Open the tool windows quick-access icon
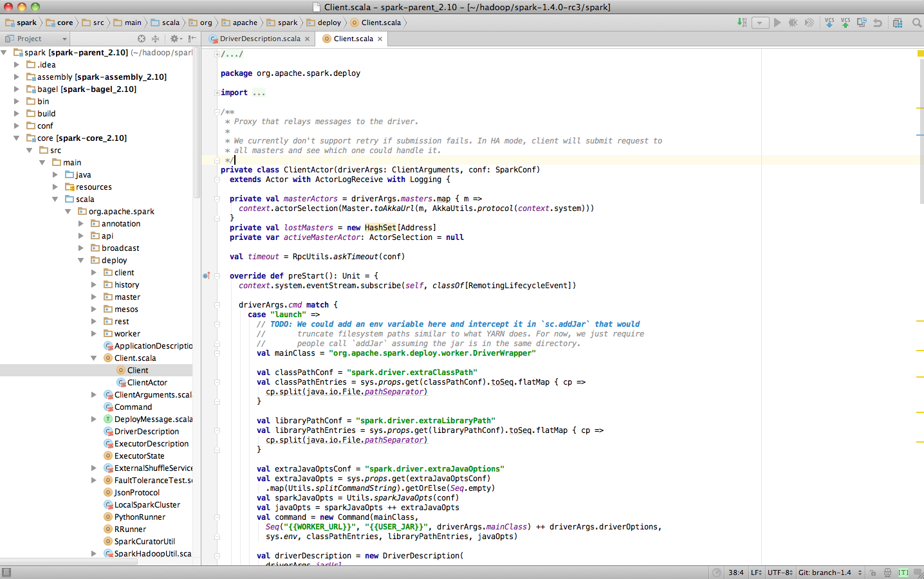Image resolution: width=924 pixels, height=579 pixels. (x=6, y=573)
